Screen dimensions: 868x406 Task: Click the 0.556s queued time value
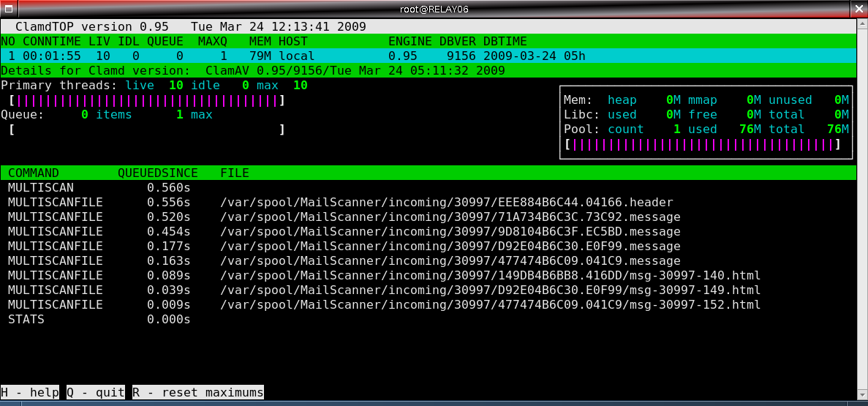(169, 202)
